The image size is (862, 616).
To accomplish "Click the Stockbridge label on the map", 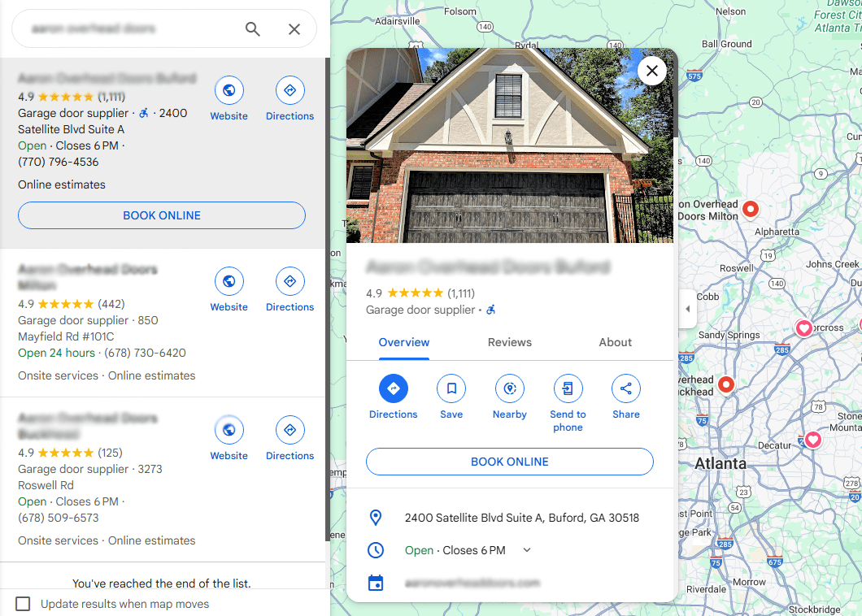I will click(814, 609).
